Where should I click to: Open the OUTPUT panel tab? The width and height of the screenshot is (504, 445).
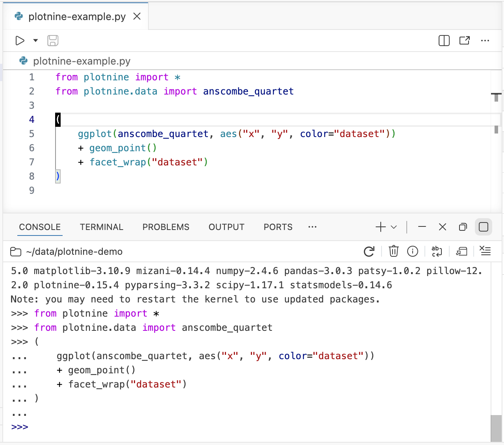pyautogui.click(x=226, y=227)
